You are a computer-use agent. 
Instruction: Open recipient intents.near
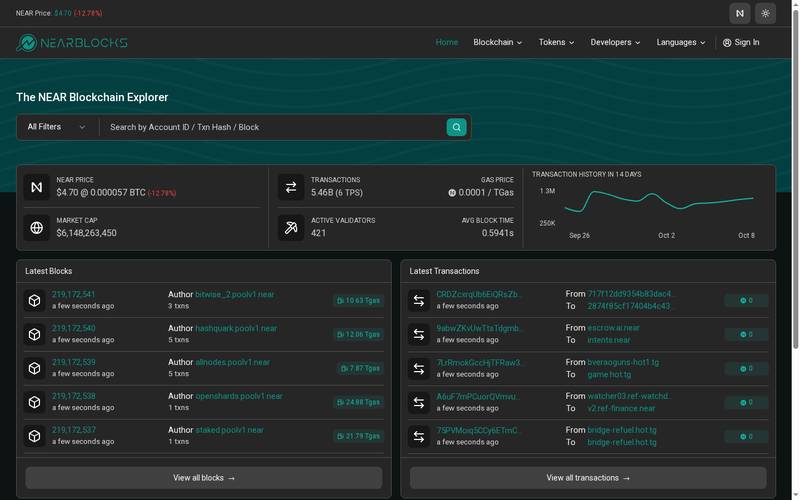coord(609,340)
